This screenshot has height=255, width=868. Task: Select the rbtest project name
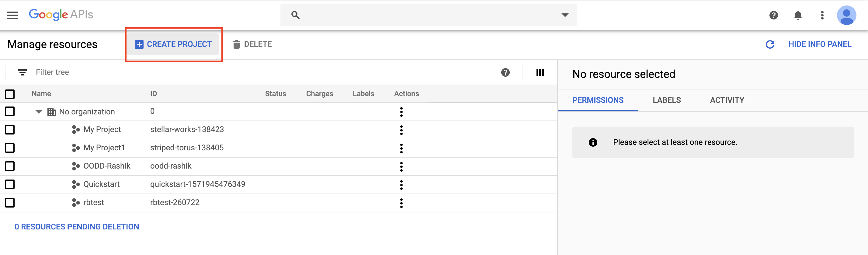[93, 202]
